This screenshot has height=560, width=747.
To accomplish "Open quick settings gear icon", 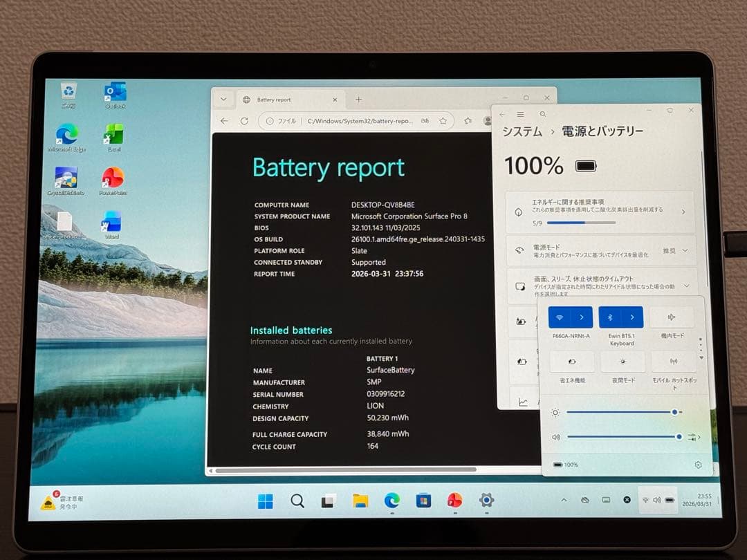I will pyautogui.click(x=698, y=465).
